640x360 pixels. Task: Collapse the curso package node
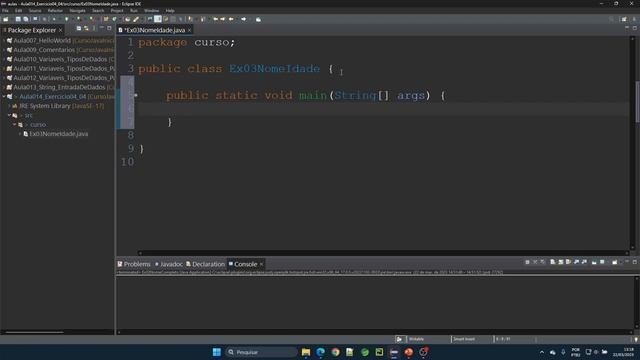click(x=15, y=124)
